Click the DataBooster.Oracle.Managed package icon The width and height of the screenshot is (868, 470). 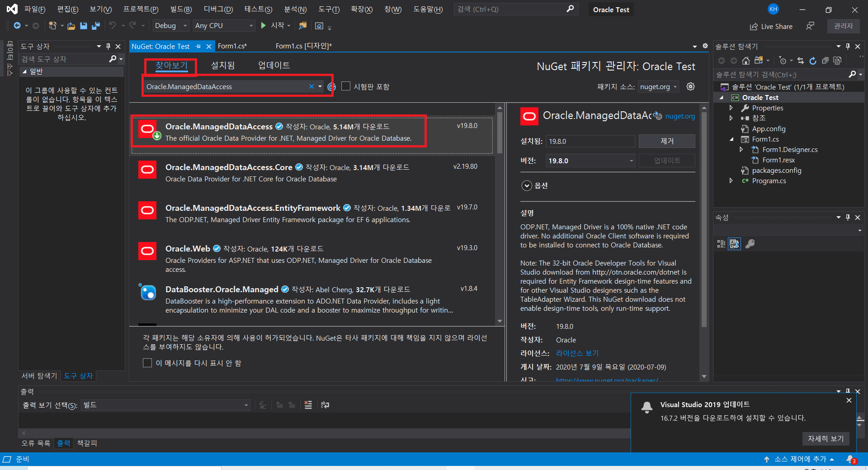click(x=147, y=292)
